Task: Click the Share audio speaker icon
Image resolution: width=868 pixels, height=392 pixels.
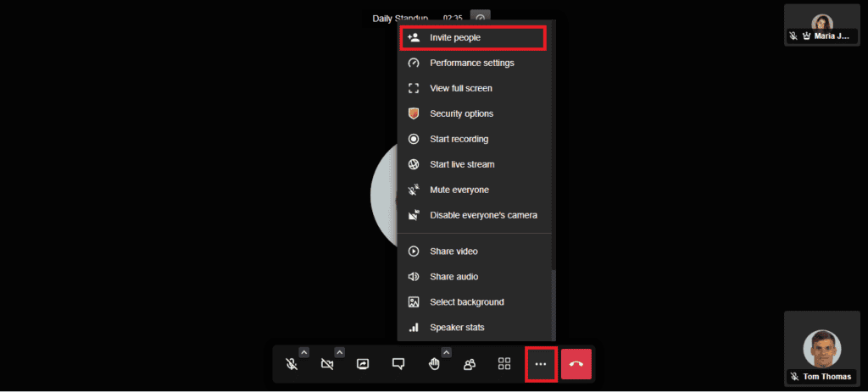Action: coord(414,277)
